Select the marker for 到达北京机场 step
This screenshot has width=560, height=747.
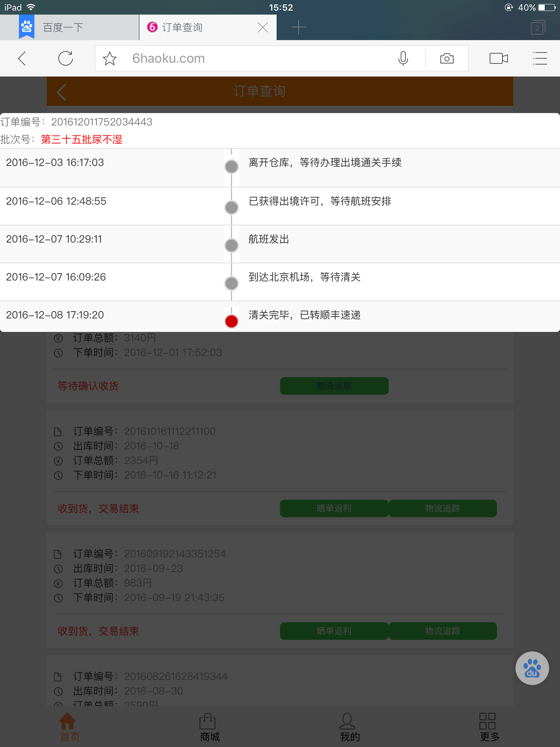point(232,283)
